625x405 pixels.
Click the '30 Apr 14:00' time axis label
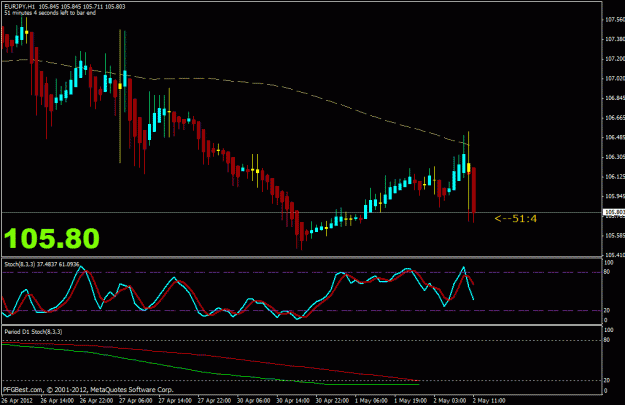pyautogui.click(x=293, y=400)
